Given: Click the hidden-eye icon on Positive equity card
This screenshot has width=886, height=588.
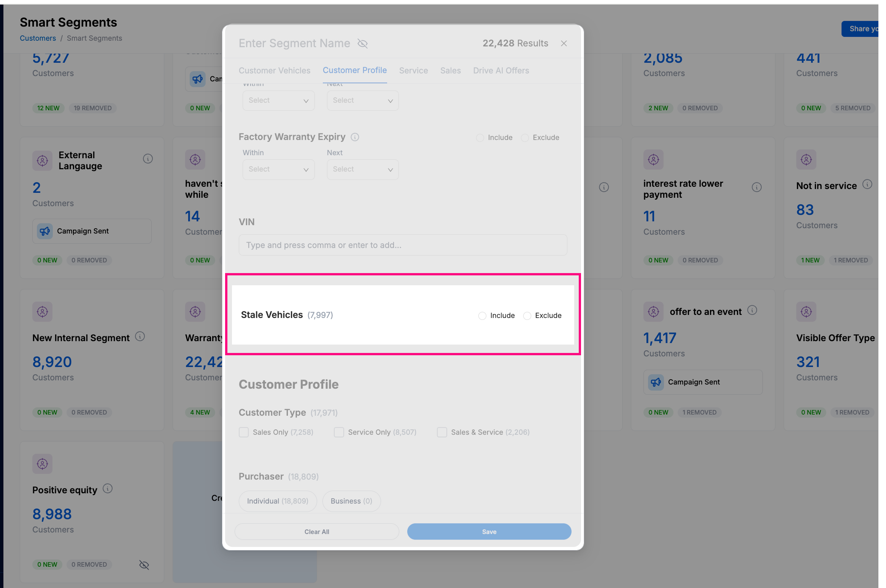Looking at the screenshot, I should point(144,565).
